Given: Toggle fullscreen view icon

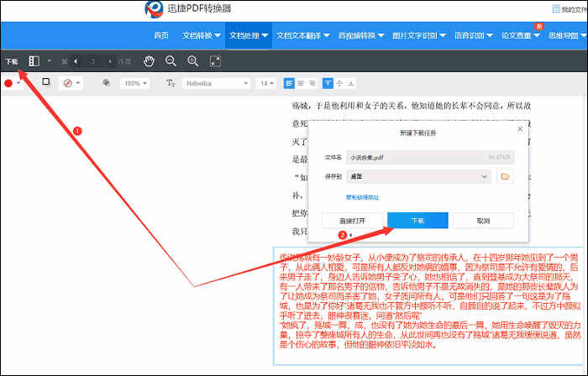Looking at the screenshot, I should click(x=216, y=61).
